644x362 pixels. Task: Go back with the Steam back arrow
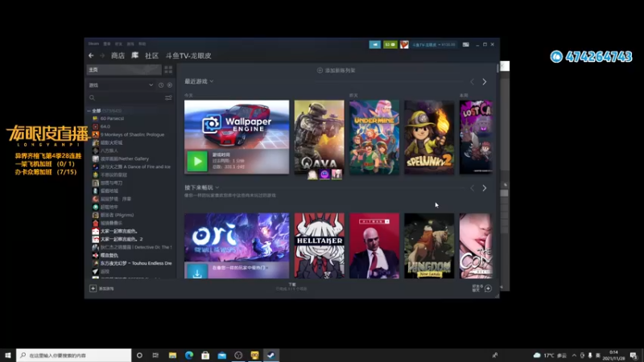coord(91,56)
